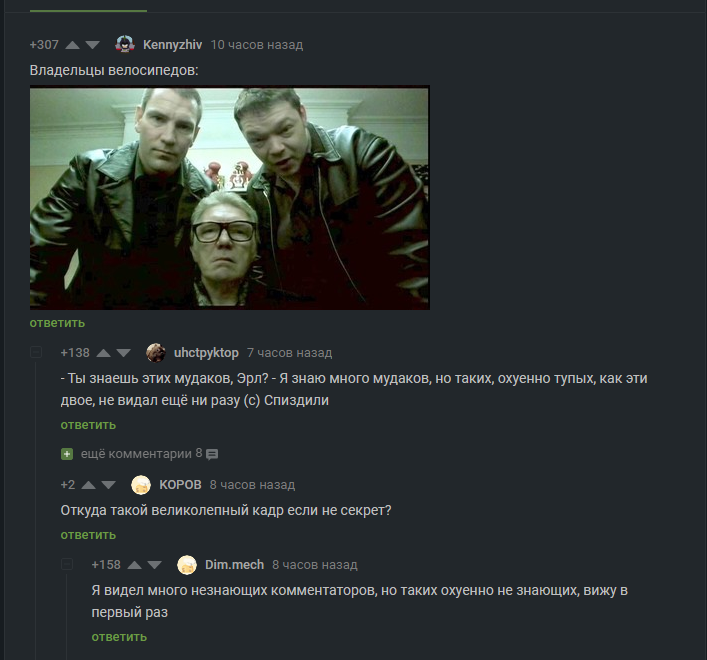The width and height of the screenshot is (707, 660).
Task: Reply to КОРОВ's question
Action: tap(88, 535)
